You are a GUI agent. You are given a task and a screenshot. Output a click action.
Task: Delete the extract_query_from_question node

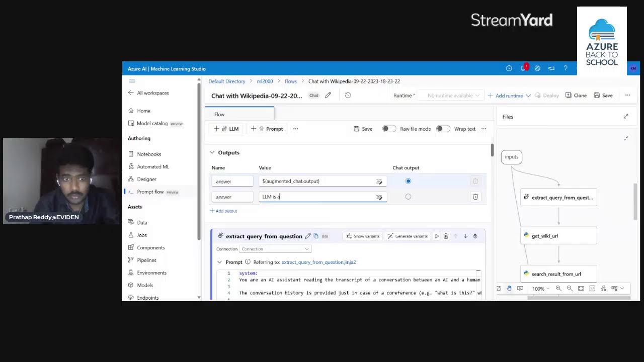(446, 236)
